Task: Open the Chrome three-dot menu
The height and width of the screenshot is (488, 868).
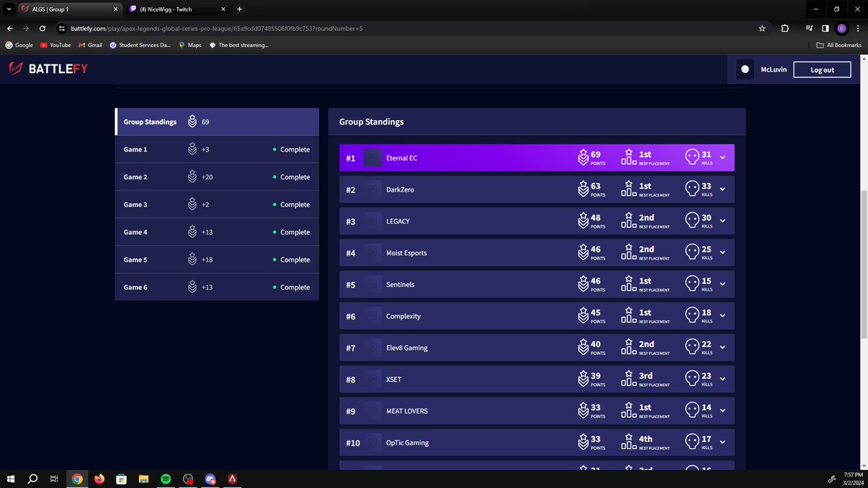Action: [x=857, y=28]
